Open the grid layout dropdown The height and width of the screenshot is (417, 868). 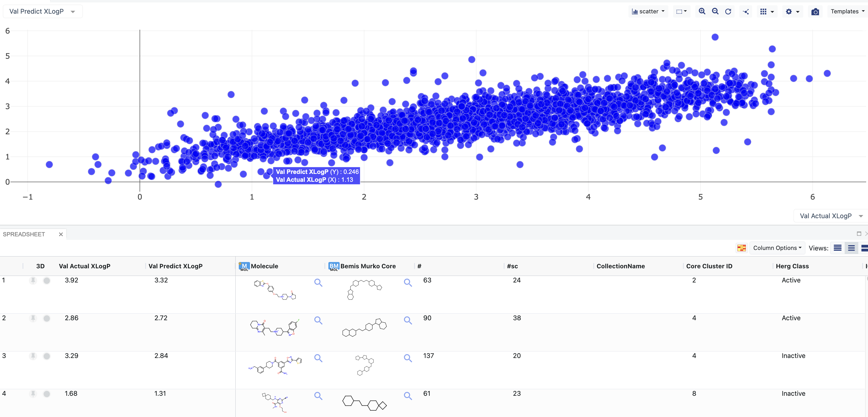pos(767,12)
